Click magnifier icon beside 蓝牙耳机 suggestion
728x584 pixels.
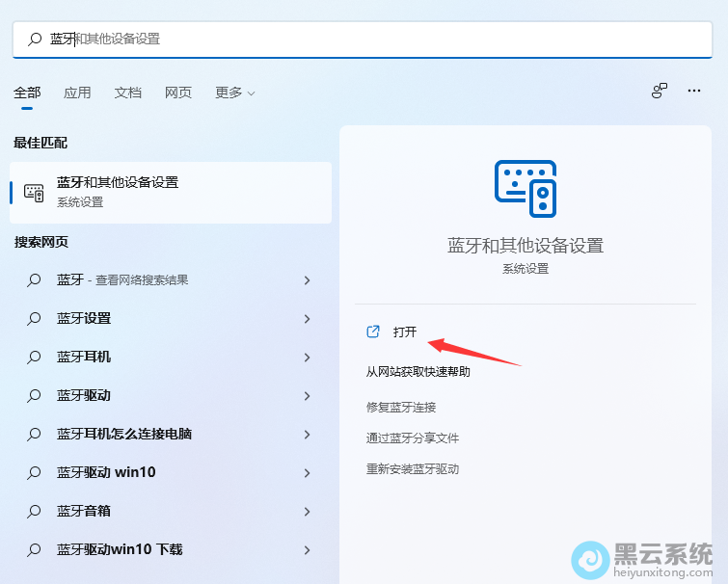34,358
